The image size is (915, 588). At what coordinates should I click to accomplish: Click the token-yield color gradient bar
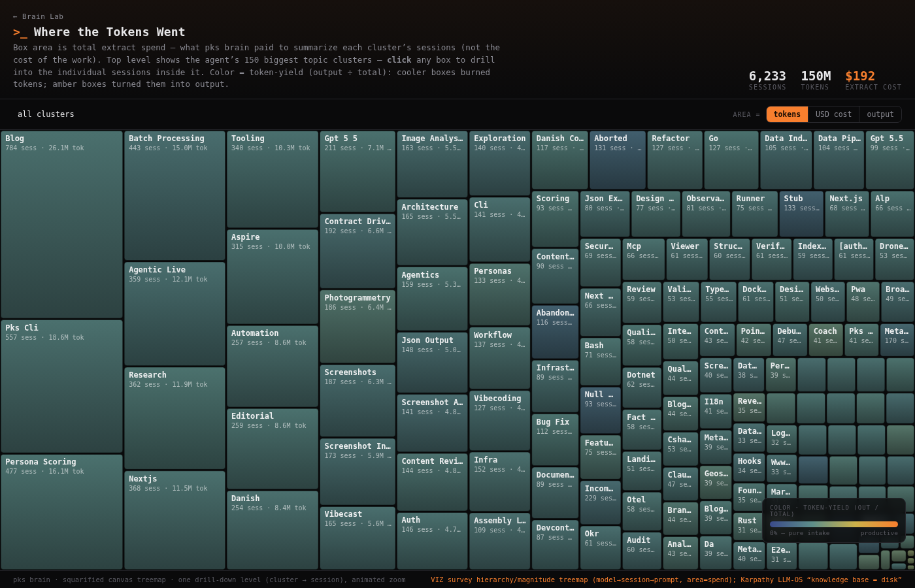tap(834, 524)
